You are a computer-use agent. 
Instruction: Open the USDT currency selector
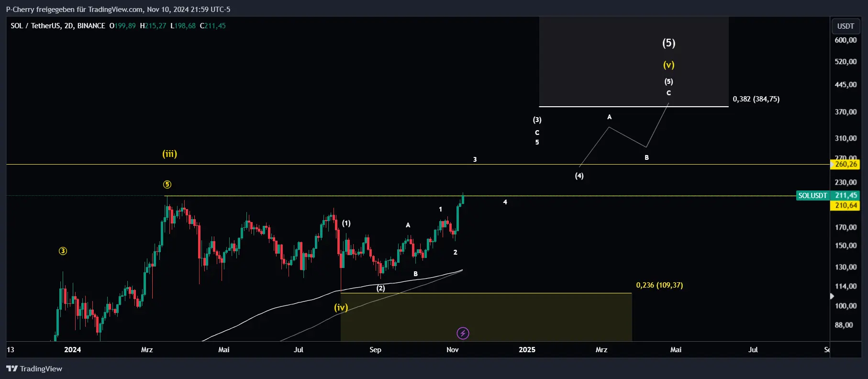point(846,26)
